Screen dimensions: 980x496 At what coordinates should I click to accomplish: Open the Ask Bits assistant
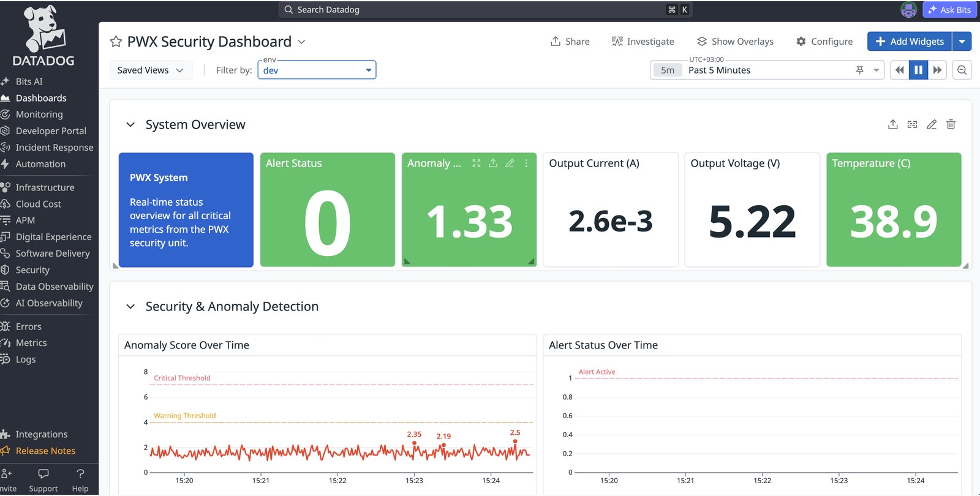pyautogui.click(x=949, y=10)
